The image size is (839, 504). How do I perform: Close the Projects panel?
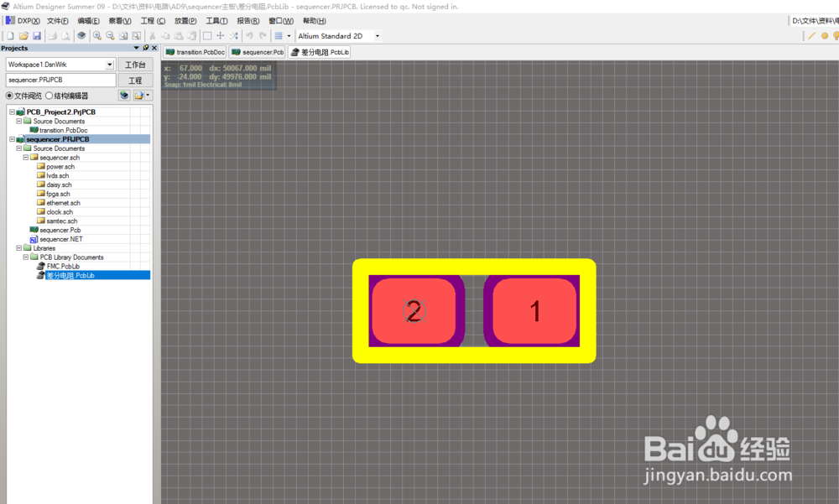click(x=154, y=48)
